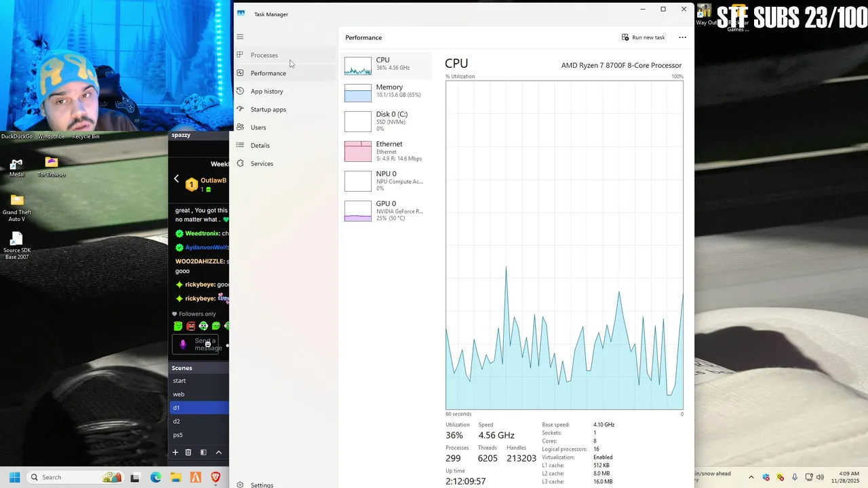This screenshot has width=868, height=488.
Task: Open Grand Theft Auto V desktop folder
Action: pyautogui.click(x=17, y=208)
